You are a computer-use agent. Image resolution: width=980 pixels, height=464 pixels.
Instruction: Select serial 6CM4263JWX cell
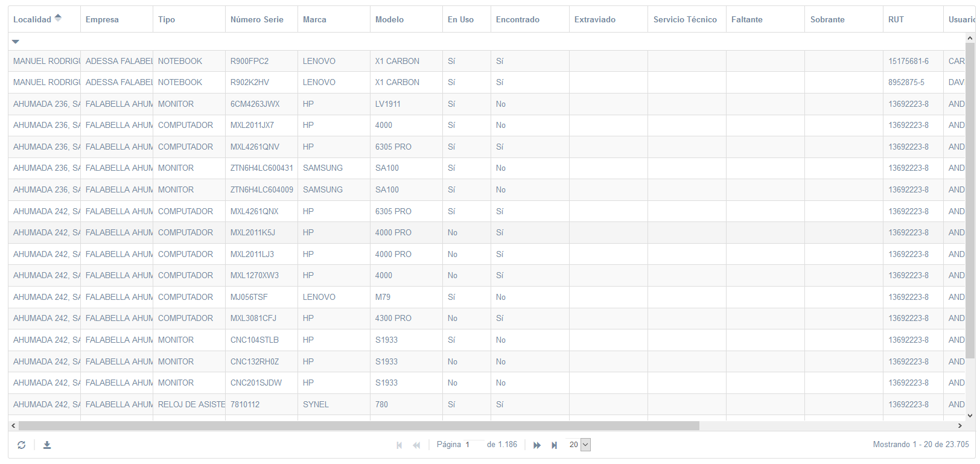tap(261, 104)
